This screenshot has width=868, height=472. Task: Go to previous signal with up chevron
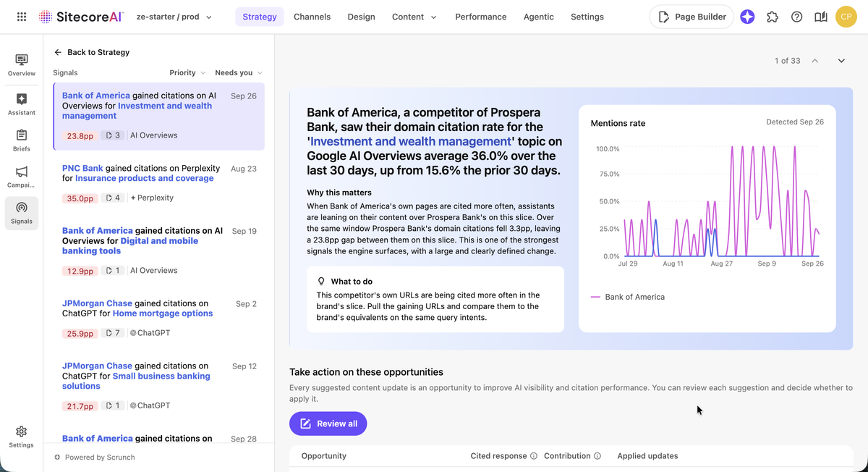pyautogui.click(x=815, y=61)
